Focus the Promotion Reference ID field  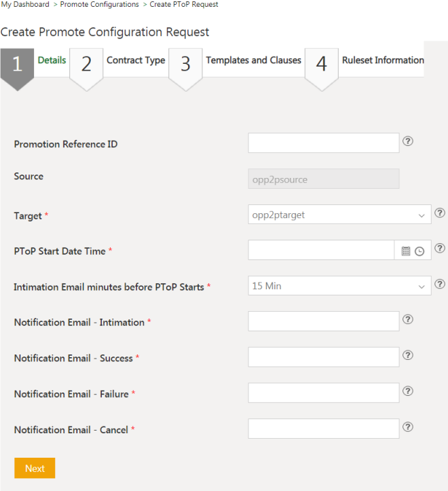coord(323,143)
